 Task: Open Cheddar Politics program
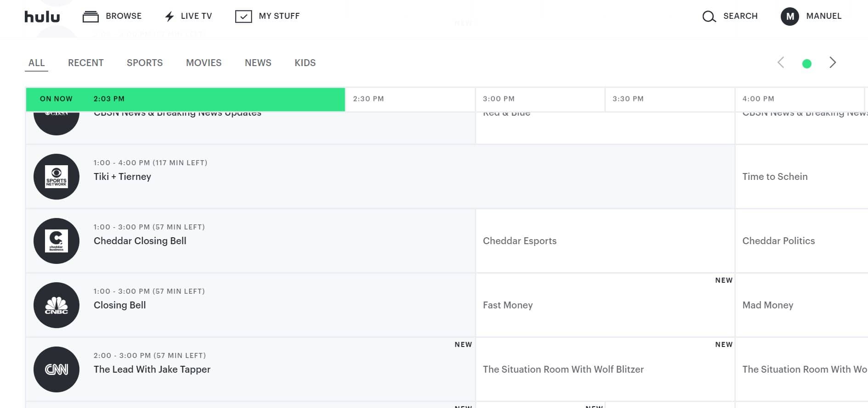point(802,241)
